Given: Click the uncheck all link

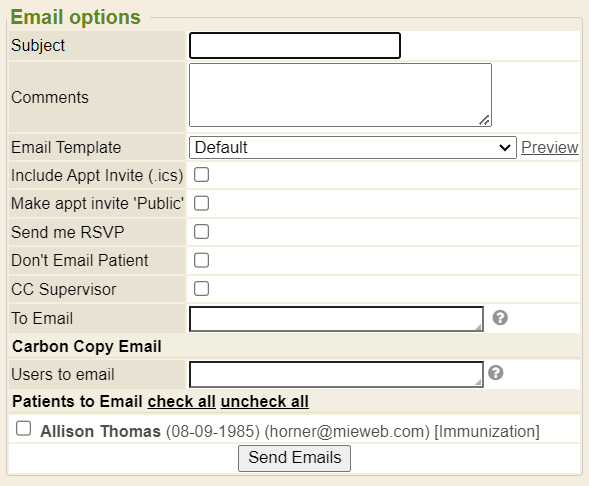Looking at the screenshot, I should (x=265, y=401).
